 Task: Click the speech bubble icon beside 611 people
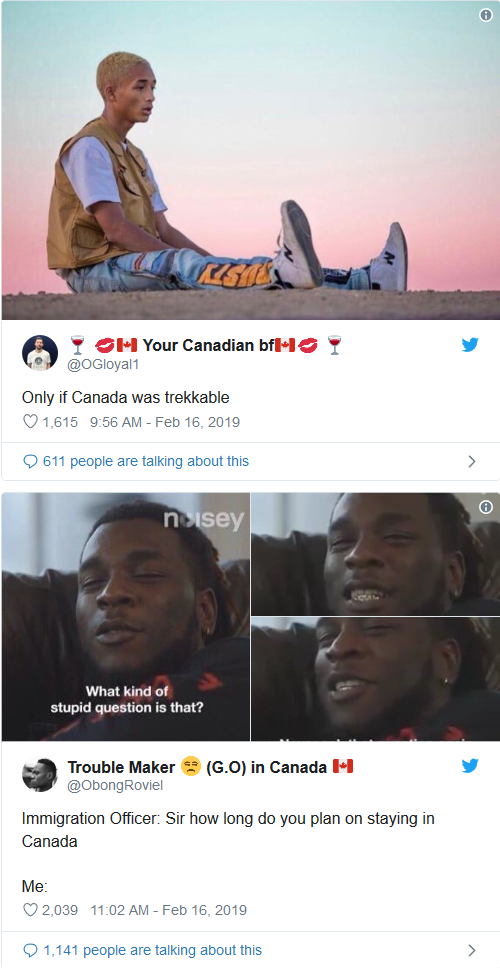click(30, 461)
